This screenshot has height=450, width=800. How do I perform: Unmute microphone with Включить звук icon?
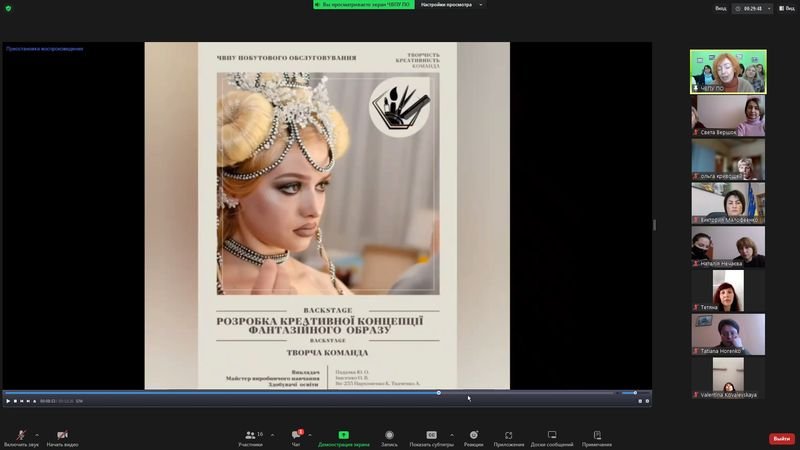pos(22,436)
